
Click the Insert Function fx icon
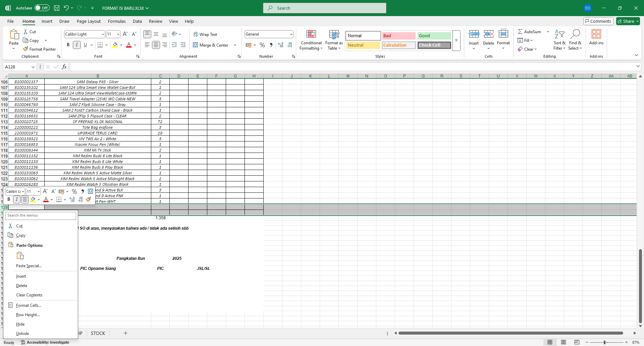(x=64, y=67)
